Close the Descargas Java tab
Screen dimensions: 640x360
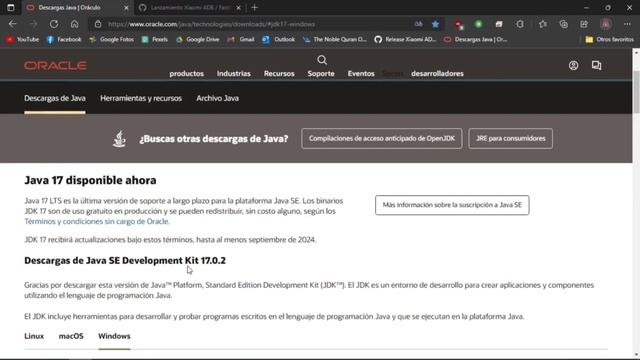click(126, 8)
